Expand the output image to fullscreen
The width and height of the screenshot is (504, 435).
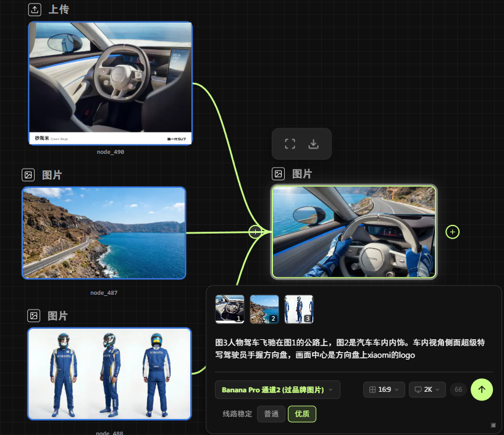(290, 144)
